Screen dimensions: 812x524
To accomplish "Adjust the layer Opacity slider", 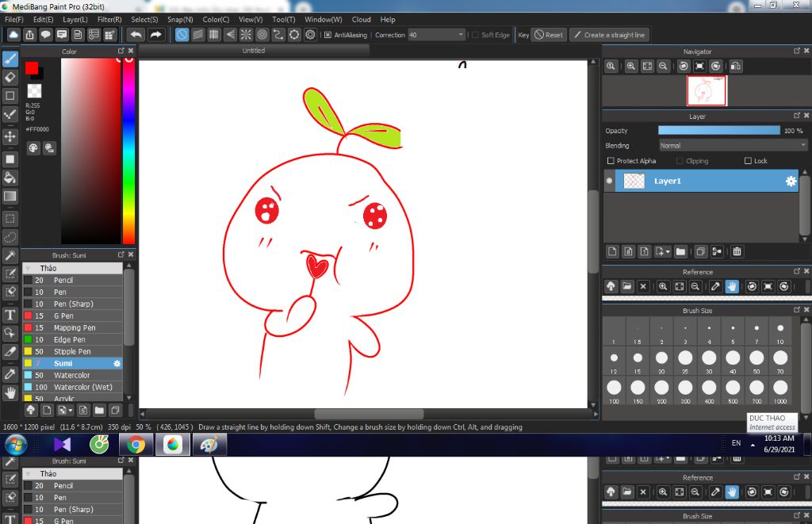I will pos(718,131).
